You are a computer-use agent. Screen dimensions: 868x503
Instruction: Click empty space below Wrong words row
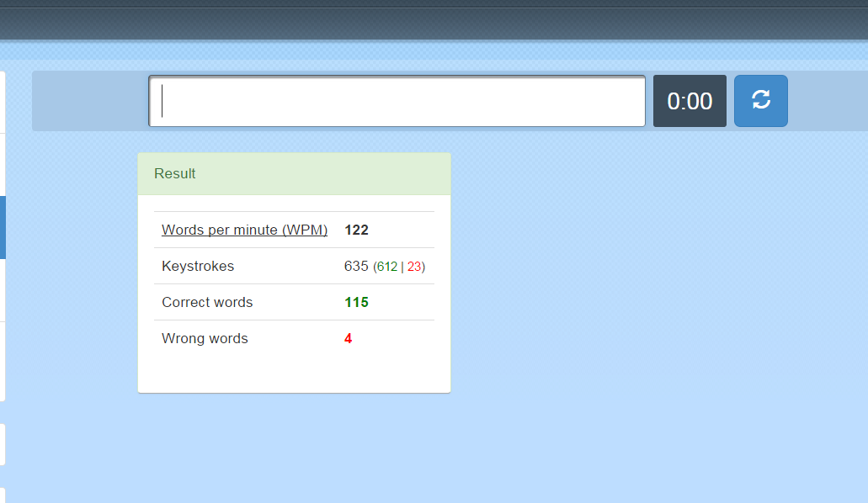[x=294, y=372]
